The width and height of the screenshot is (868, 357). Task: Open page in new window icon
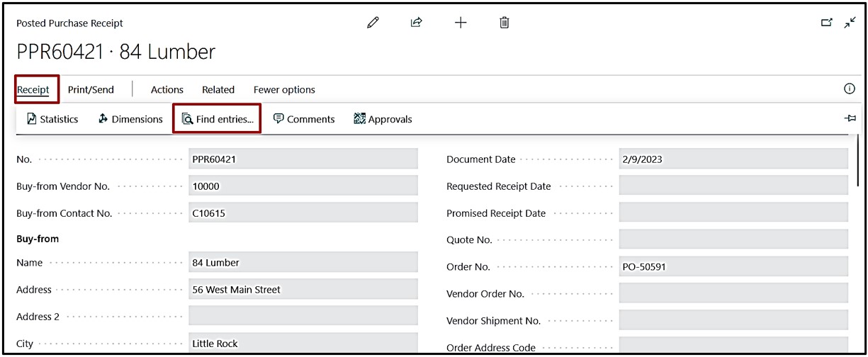click(826, 23)
